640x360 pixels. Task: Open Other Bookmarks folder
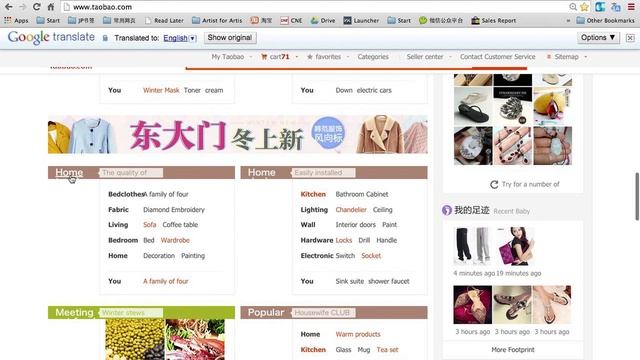pos(605,20)
